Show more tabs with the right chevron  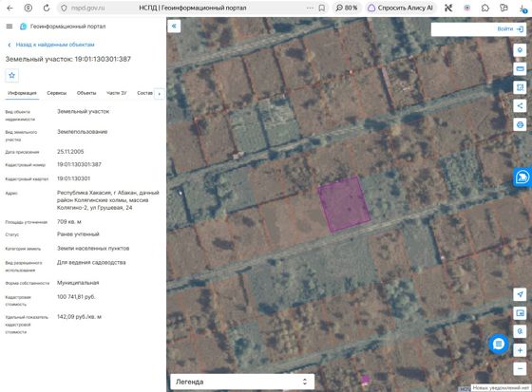point(160,94)
